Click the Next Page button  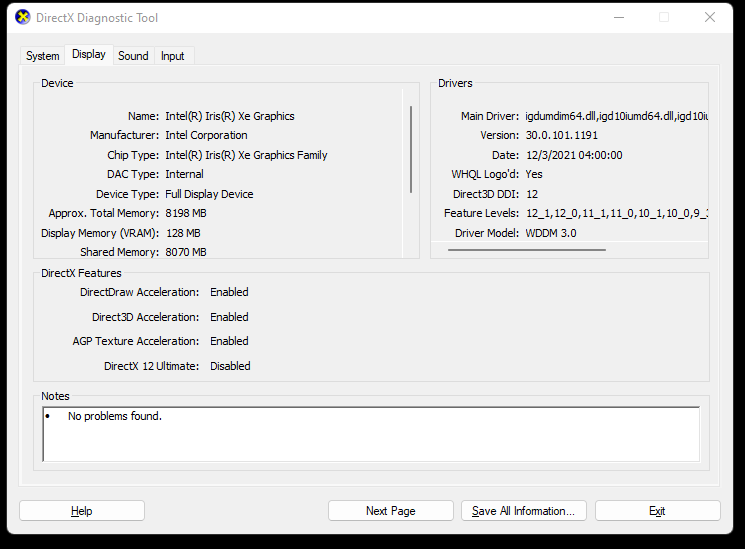pyautogui.click(x=391, y=511)
